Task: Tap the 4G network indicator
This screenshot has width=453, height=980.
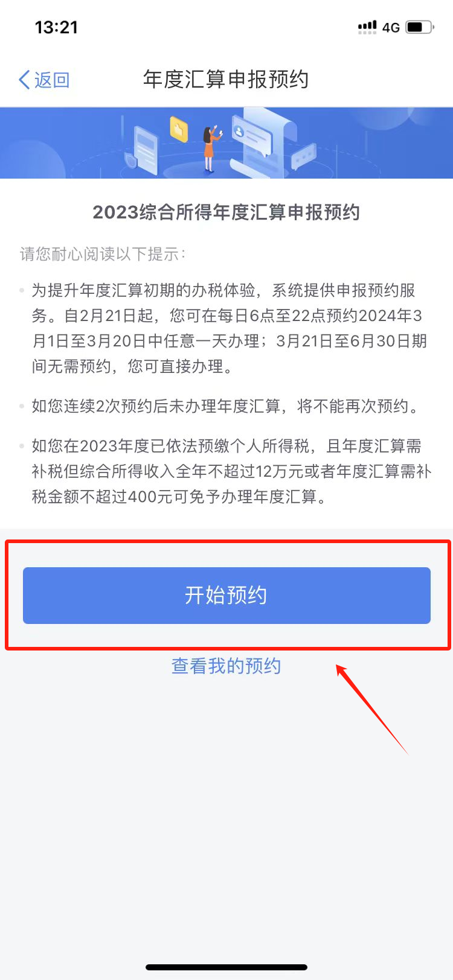Action: pyautogui.click(x=391, y=28)
